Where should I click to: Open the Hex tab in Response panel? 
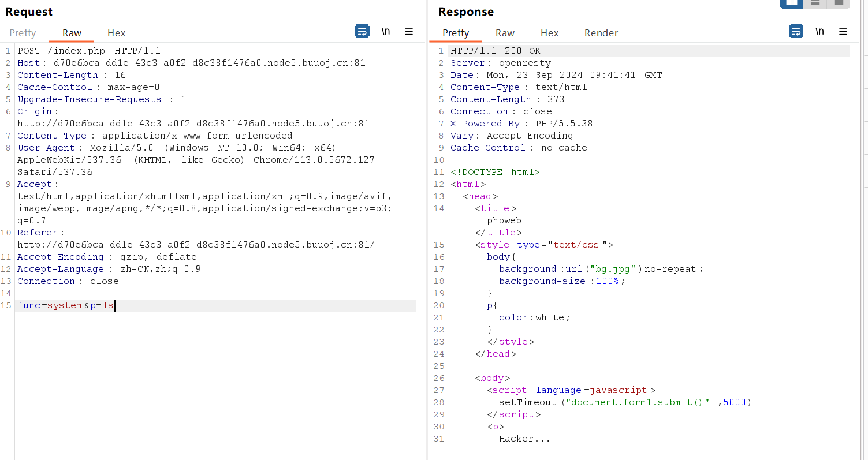pyautogui.click(x=549, y=33)
